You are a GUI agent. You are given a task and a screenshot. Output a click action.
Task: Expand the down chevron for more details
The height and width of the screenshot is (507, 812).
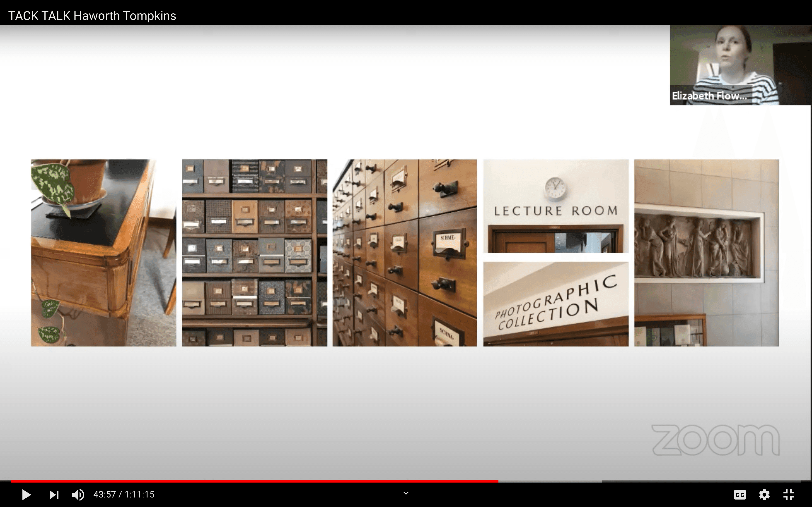click(x=406, y=493)
